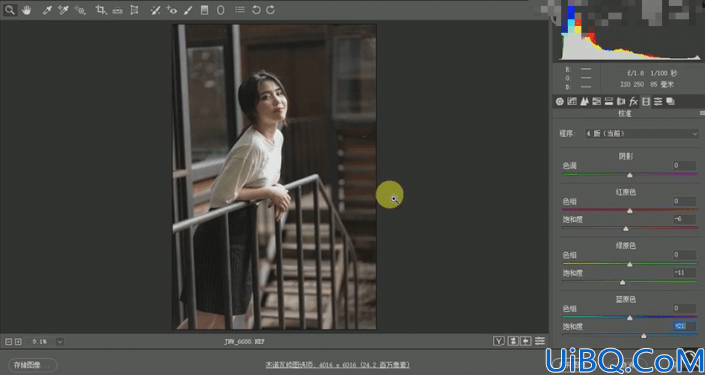Viewport: 705px width, 375px height.
Task: Click the shadows tint value field
Action: (x=684, y=165)
